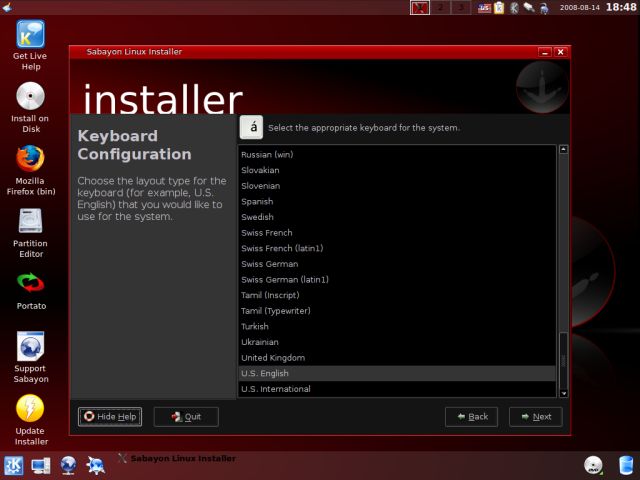640x480 pixels.
Task: Launch the Partition Editor desktop icon
Action: (30, 222)
